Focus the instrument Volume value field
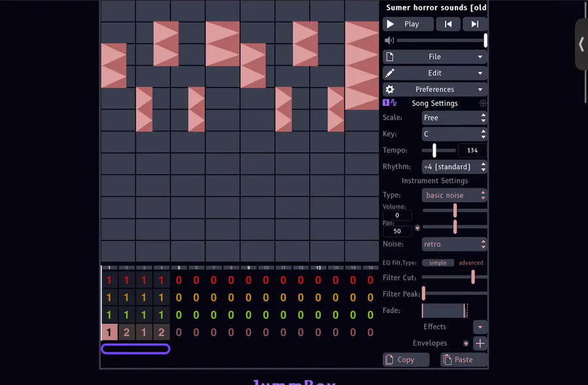 point(397,216)
